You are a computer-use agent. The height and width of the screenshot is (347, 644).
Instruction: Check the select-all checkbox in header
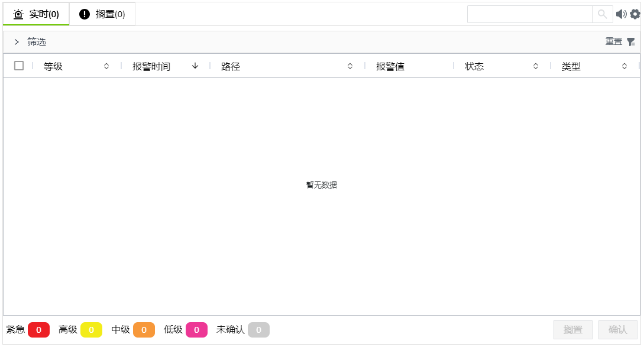19,66
